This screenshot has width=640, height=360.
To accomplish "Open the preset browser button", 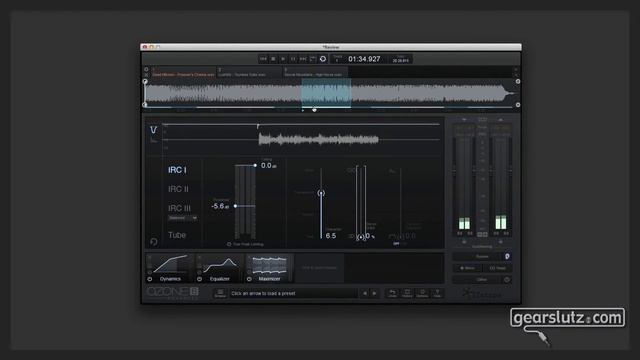I will [x=220, y=293].
